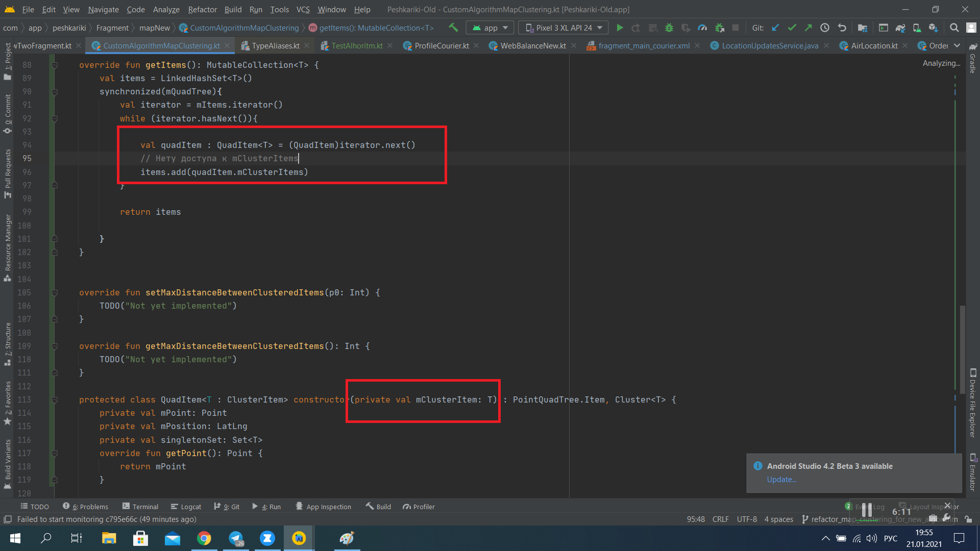980x551 pixels.
Task: Show Git history clock icon
Action: click(x=825, y=28)
